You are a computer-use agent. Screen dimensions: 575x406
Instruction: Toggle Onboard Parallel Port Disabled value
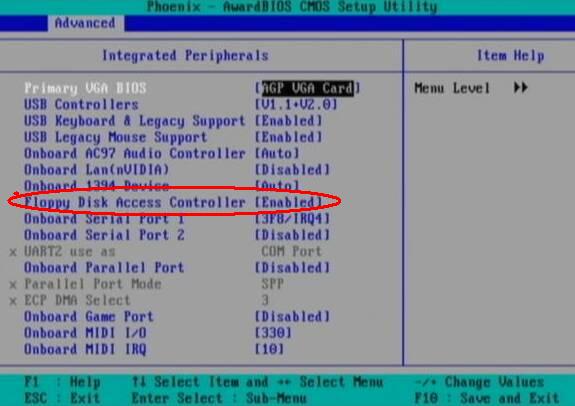292,268
